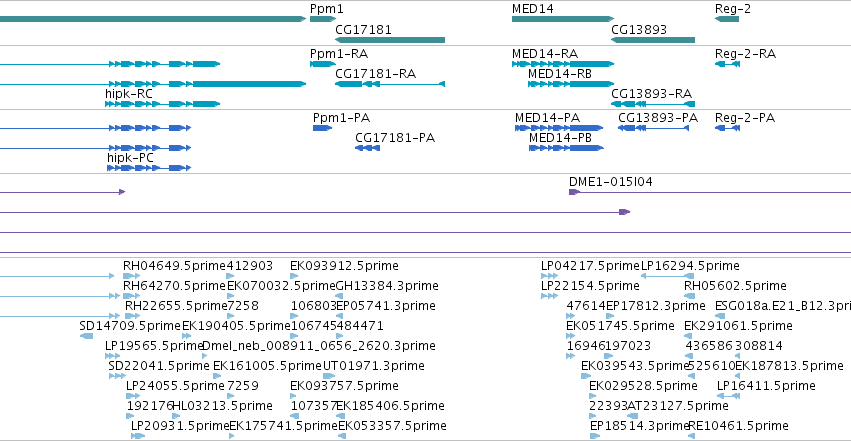
Task: Open EST GH13384.3prime
Action: point(387,286)
